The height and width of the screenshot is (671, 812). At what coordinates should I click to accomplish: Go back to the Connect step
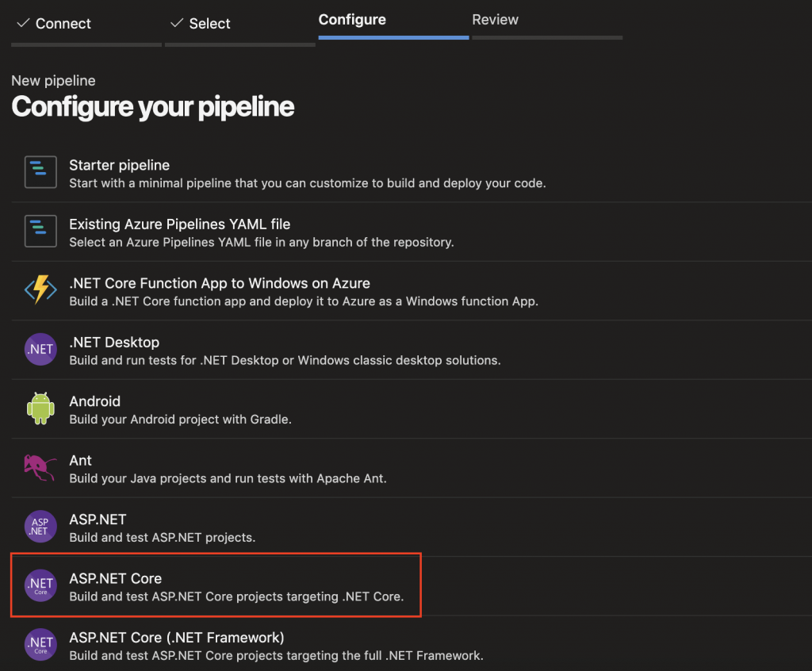coord(54,24)
